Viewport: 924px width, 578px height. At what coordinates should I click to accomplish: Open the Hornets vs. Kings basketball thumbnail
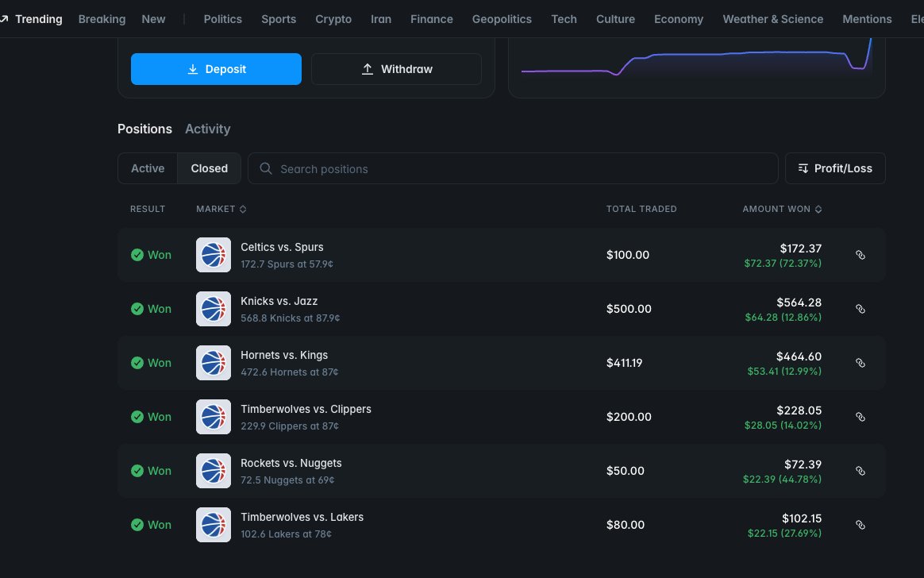point(214,363)
